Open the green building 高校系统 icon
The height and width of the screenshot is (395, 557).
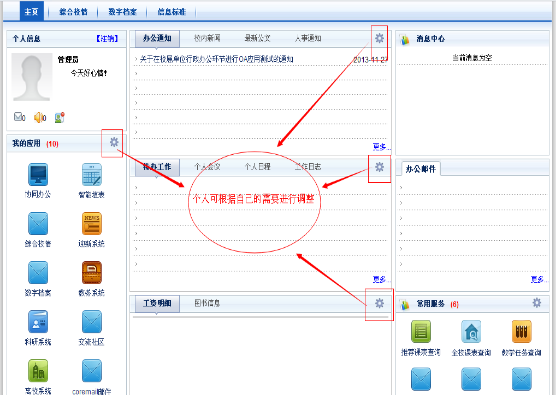[x=38, y=370]
